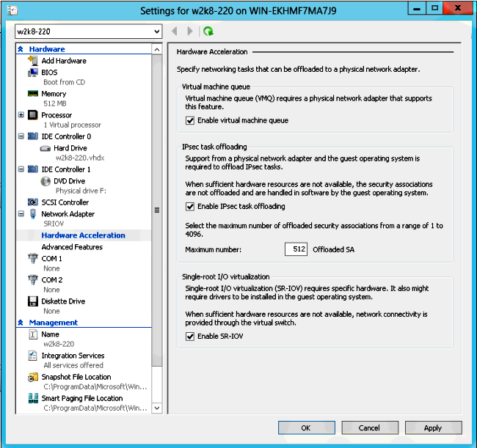Select the Snapshot File Location item
This screenshot has width=477, height=448.
[x=76, y=377]
